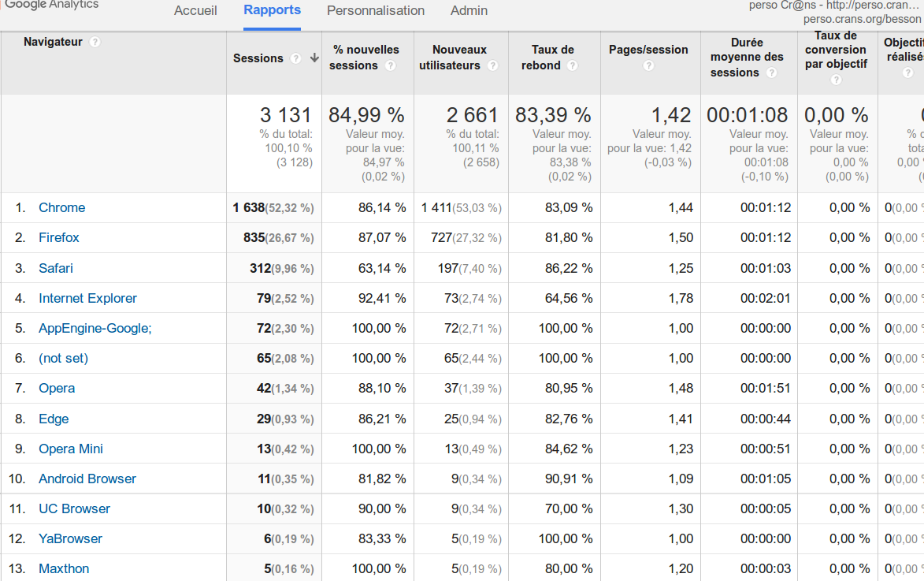Click the Sessions descending sort arrow

pos(314,58)
